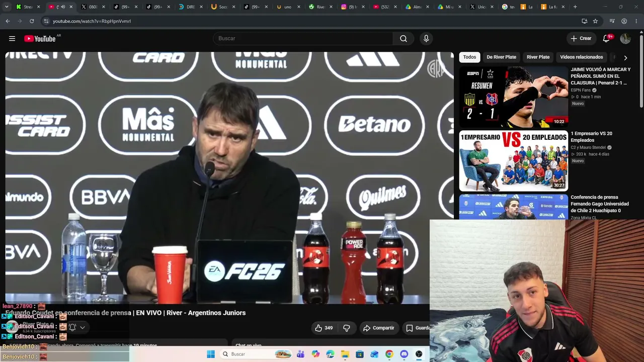Go to the YouTube home logo
This screenshot has height=362, width=644.
(40, 39)
